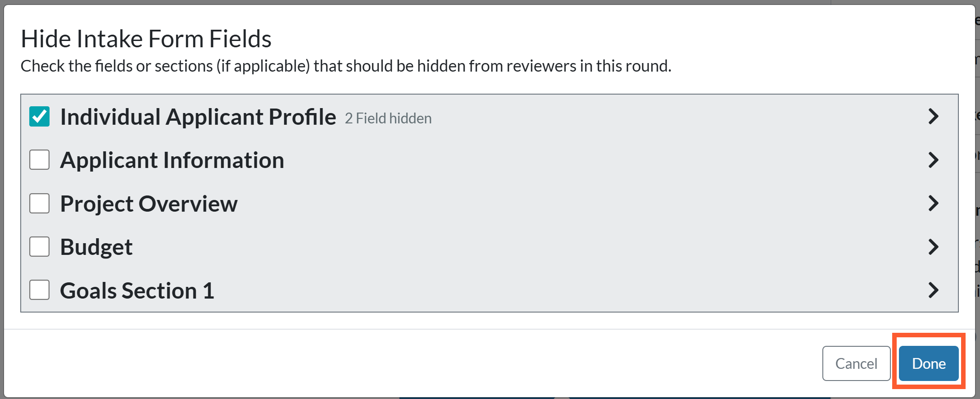Click the '2 Field hidden' indicator text
Image resolution: width=980 pixels, height=399 pixels.
[388, 118]
